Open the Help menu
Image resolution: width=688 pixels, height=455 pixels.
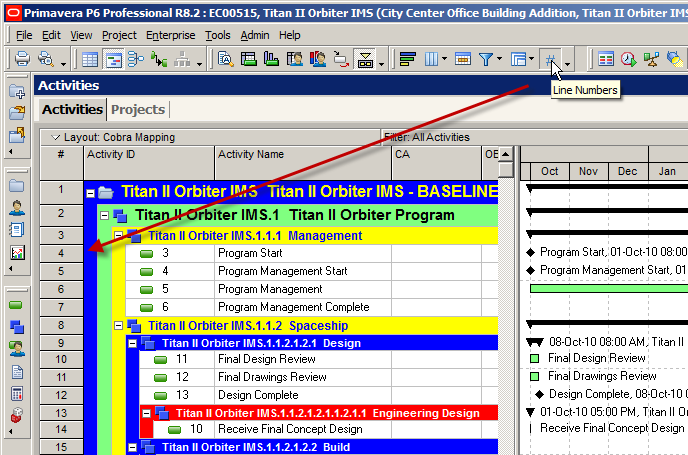(290, 35)
